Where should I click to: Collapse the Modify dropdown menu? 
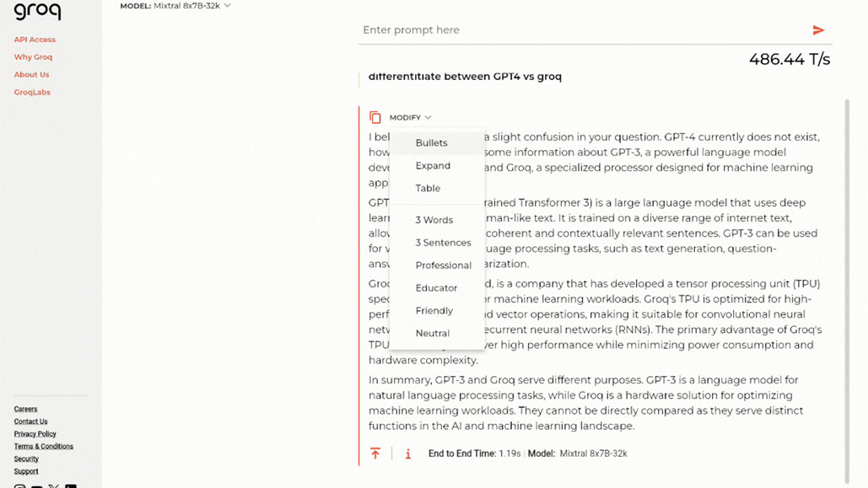coord(411,118)
